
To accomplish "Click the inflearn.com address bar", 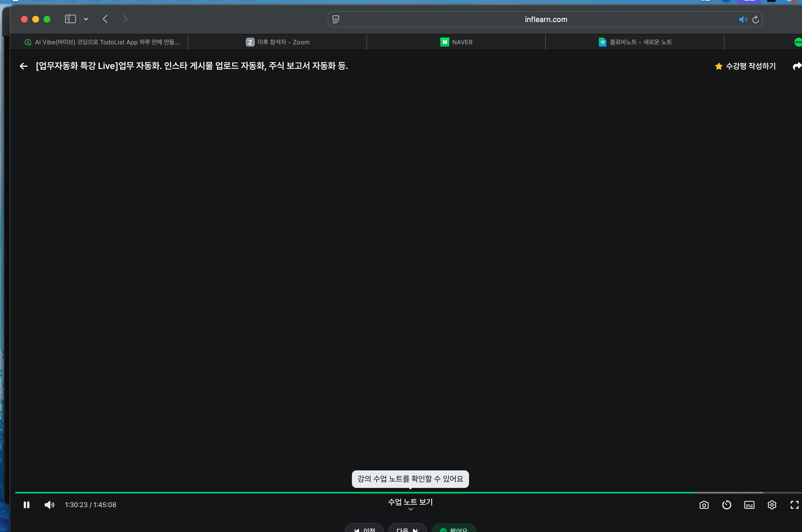I will click(x=546, y=19).
